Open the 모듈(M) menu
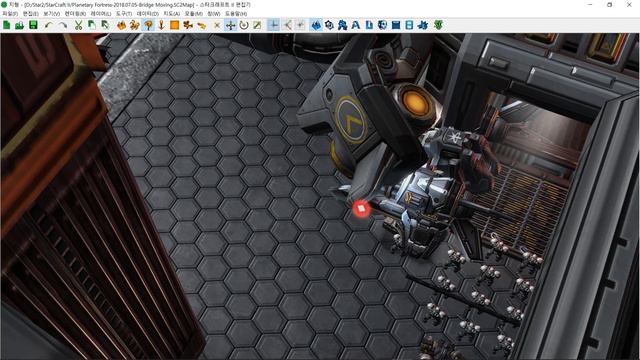Viewport: 640px width, 360px height. [x=194, y=13]
